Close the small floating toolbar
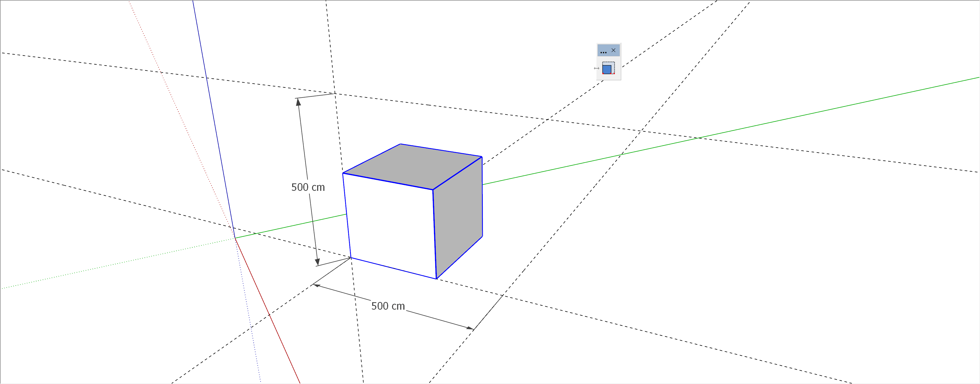 click(x=613, y=50)
